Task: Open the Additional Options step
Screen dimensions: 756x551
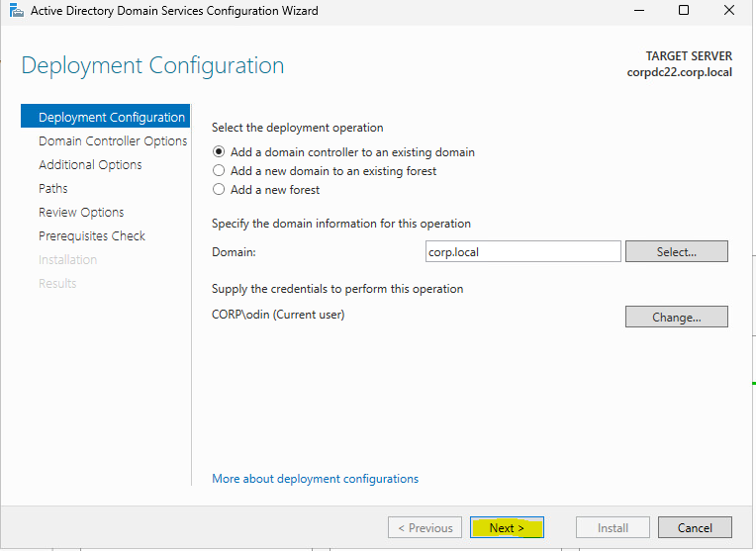Action: 90,165
